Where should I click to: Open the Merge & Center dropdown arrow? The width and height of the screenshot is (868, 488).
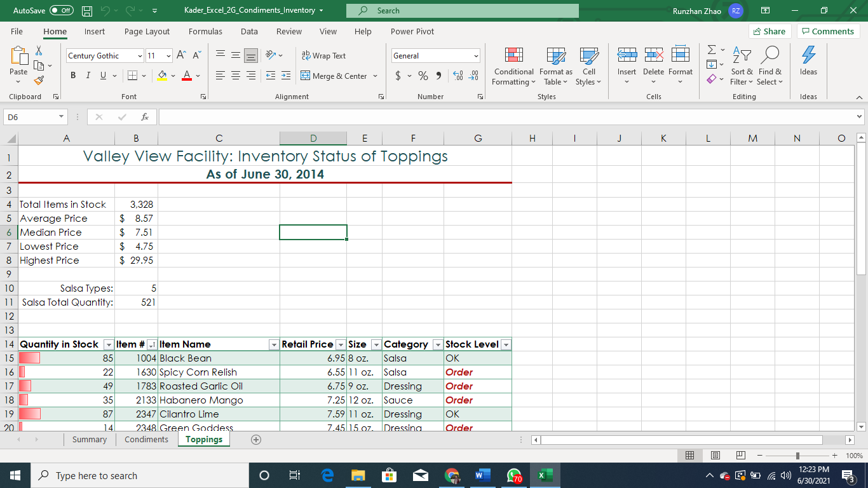[x=376, y=76]
